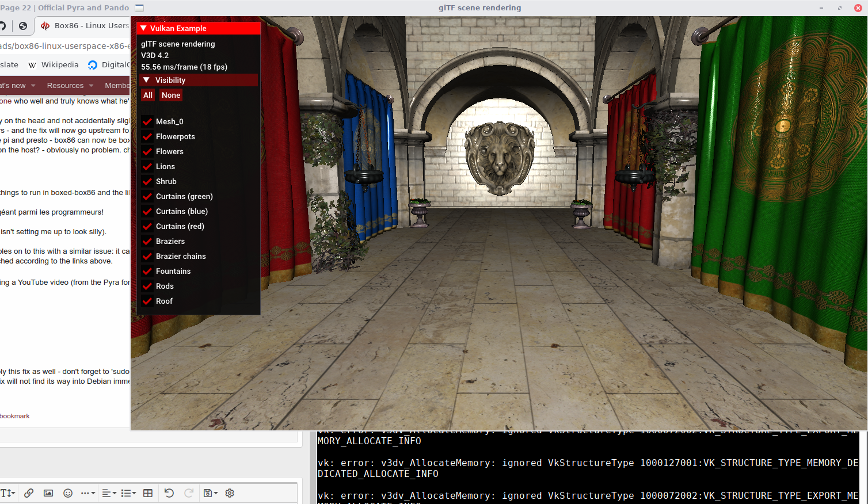Click the insert image icon

(48, 493)
